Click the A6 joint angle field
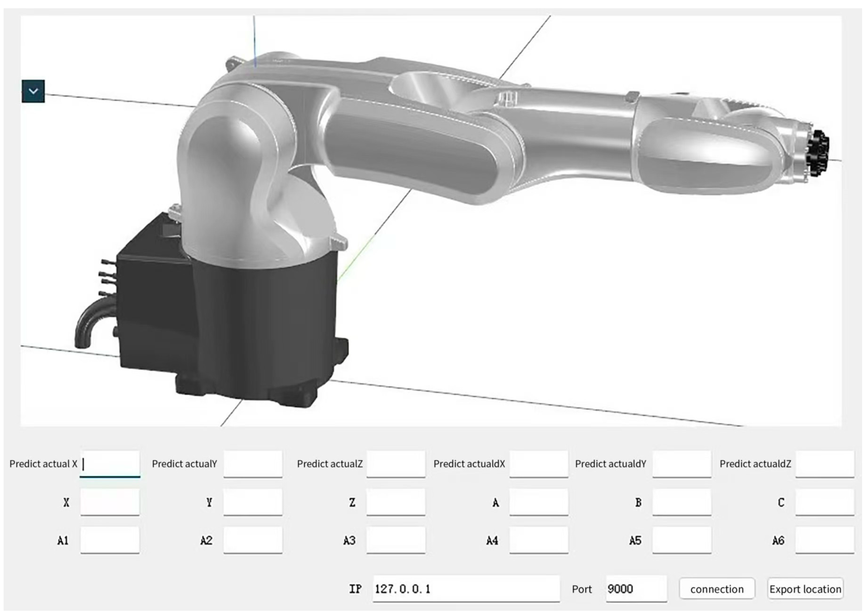This screenshot has height=616, width=867. click(x=825, y=540)
